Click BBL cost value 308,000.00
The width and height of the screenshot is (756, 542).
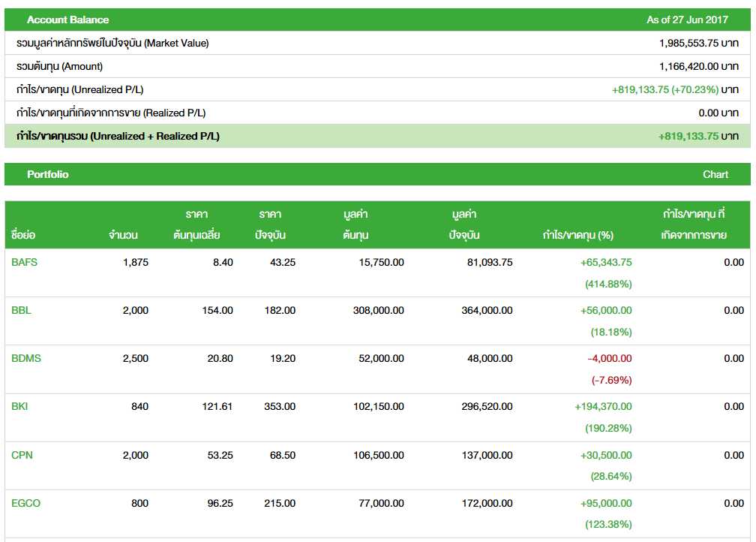379,310
